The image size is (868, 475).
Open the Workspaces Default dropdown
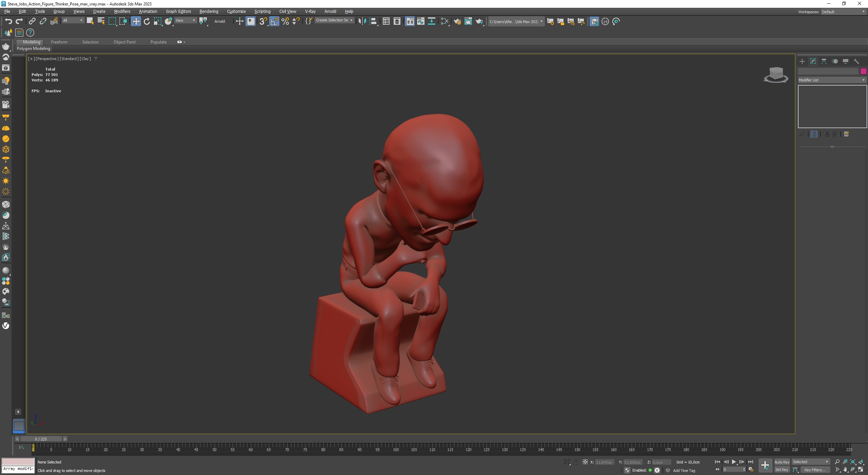click(x=843, y=12)
